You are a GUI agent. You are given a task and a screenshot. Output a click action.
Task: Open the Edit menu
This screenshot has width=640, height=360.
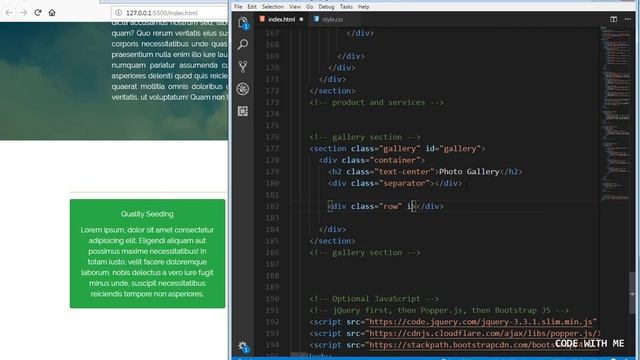(252, 7)
